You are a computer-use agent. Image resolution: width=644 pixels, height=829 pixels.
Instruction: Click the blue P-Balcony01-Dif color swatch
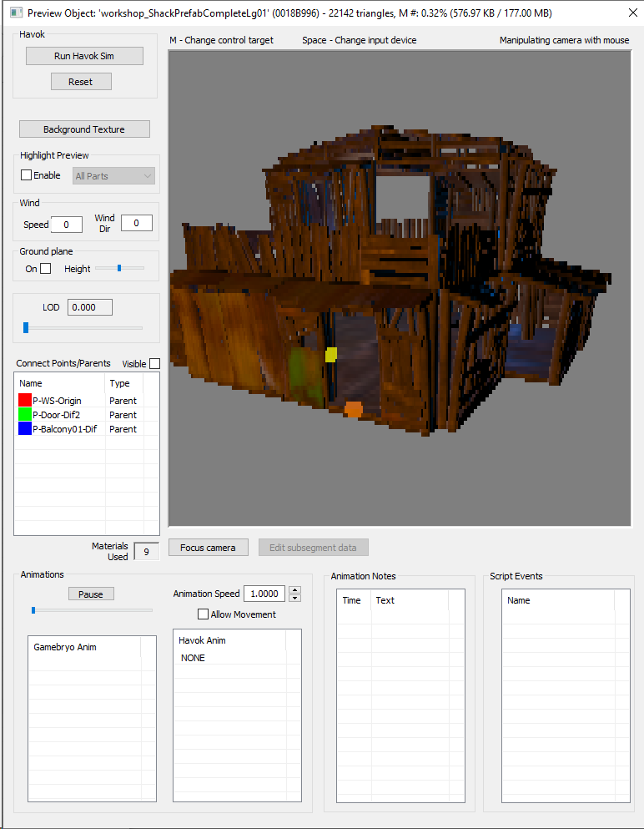click(25, 429)
